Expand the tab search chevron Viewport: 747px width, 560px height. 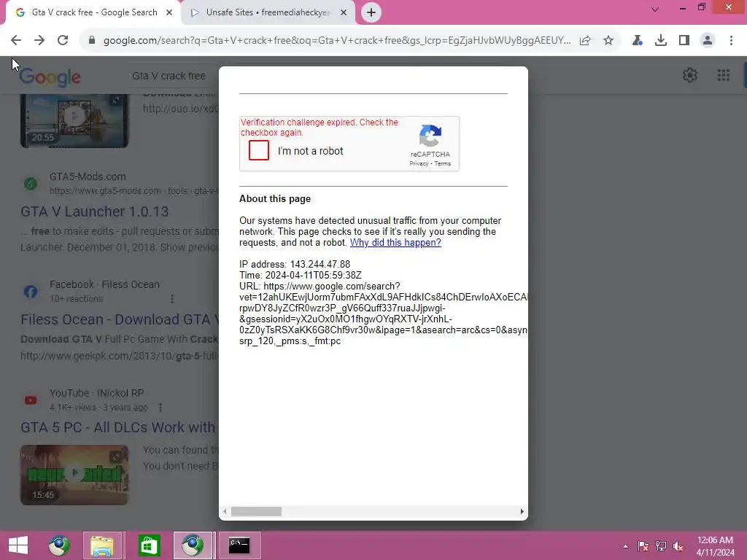655,9
